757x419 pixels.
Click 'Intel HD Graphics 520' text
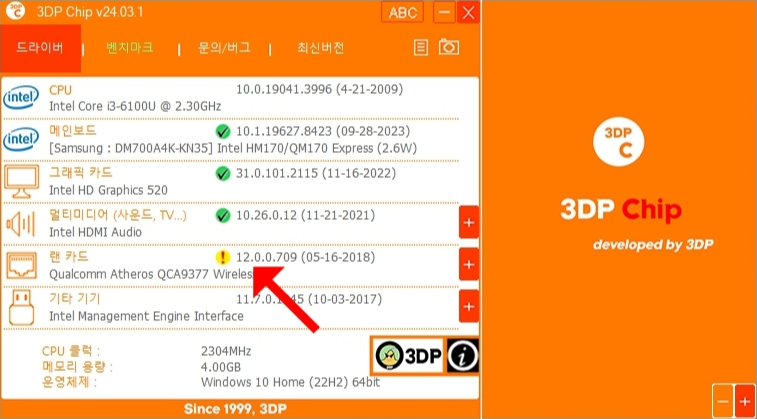coord(109,190)
